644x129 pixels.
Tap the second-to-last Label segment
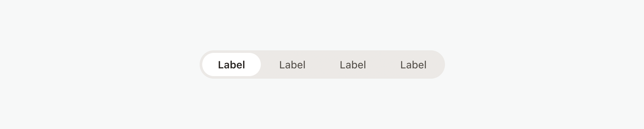353,64
